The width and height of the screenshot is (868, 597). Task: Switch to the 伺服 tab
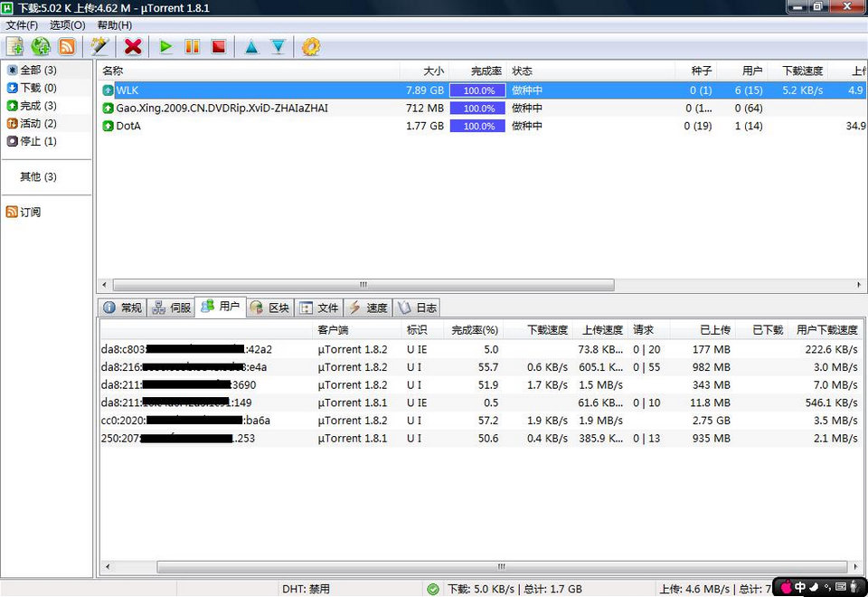(x=172, y=308)
